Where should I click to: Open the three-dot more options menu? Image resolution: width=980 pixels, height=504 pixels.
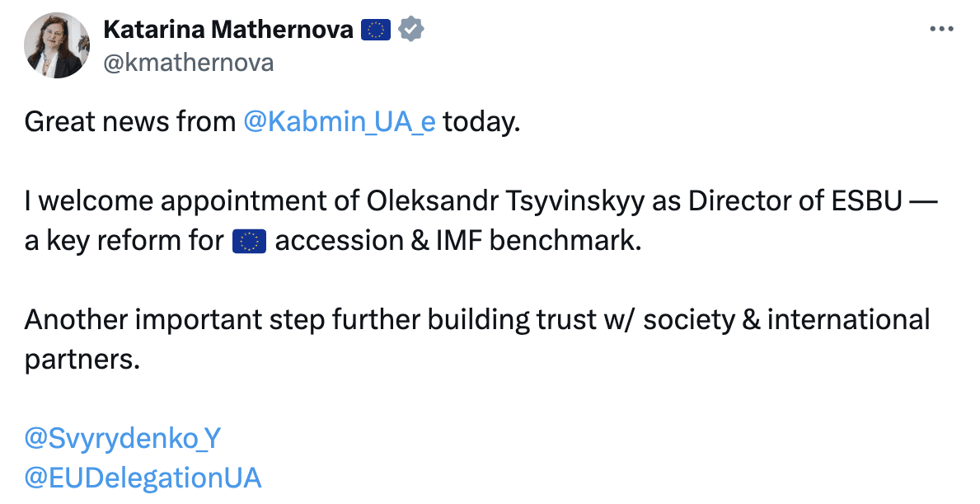pyautogui.click(x=941, y=29)
